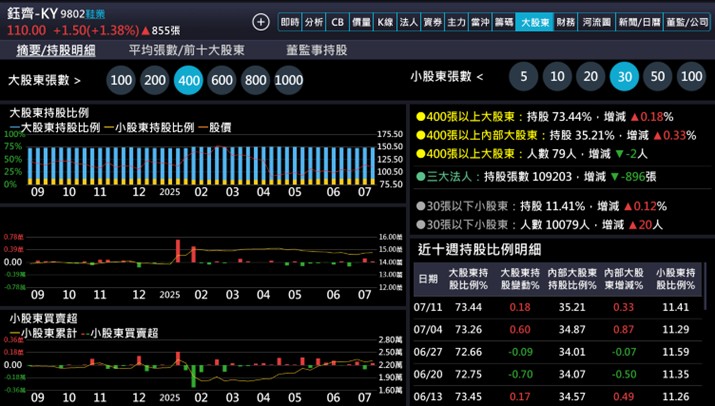This screenshot has height=406, width=715.
Task: Set small shareholder threshold to 5
Action: [x=523, y=76]
